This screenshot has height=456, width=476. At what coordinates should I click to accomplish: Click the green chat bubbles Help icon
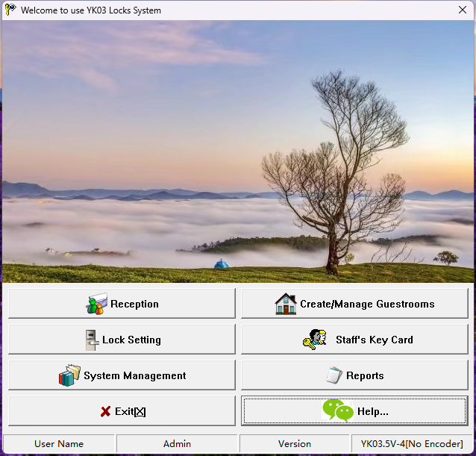click(337, 410)
